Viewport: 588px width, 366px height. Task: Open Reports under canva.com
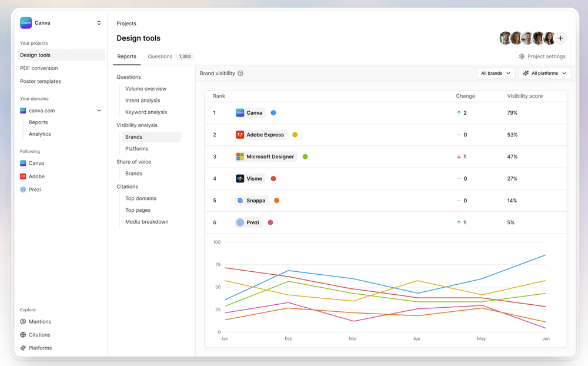[x=38, y=122]
